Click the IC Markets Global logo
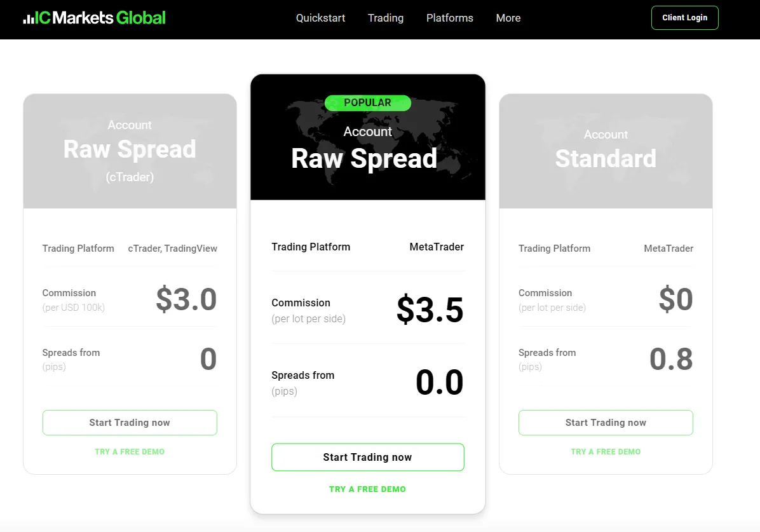Image resolution: width=760 pixels, height=532 pixels. pos(95,18)
